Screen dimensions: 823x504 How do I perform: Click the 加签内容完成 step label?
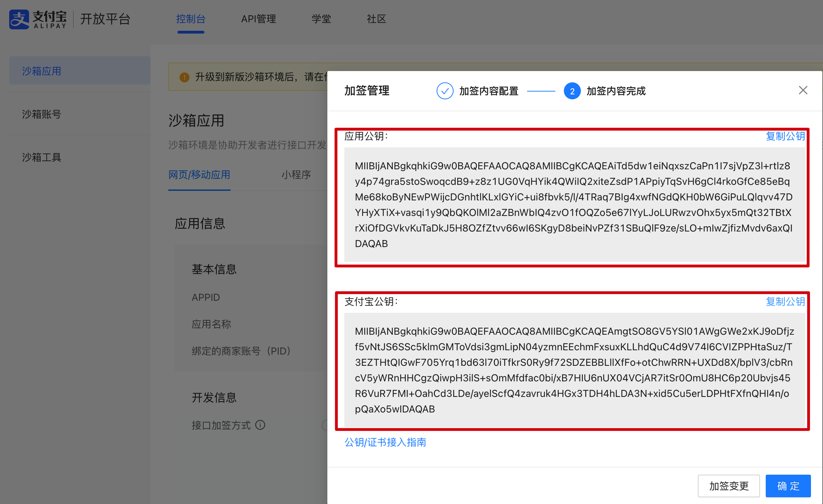[x=616, y=91]
